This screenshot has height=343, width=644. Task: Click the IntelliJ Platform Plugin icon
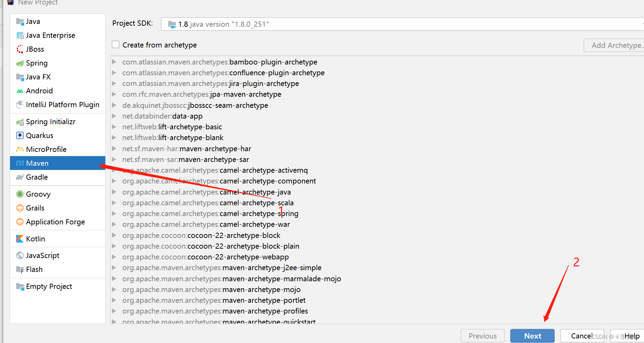tap(20, 105)
